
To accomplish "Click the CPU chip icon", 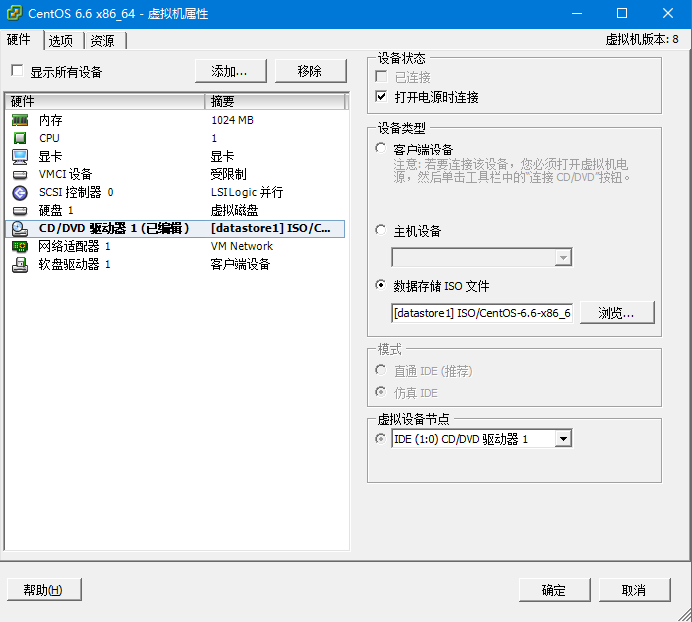I will tap(20, 138).
